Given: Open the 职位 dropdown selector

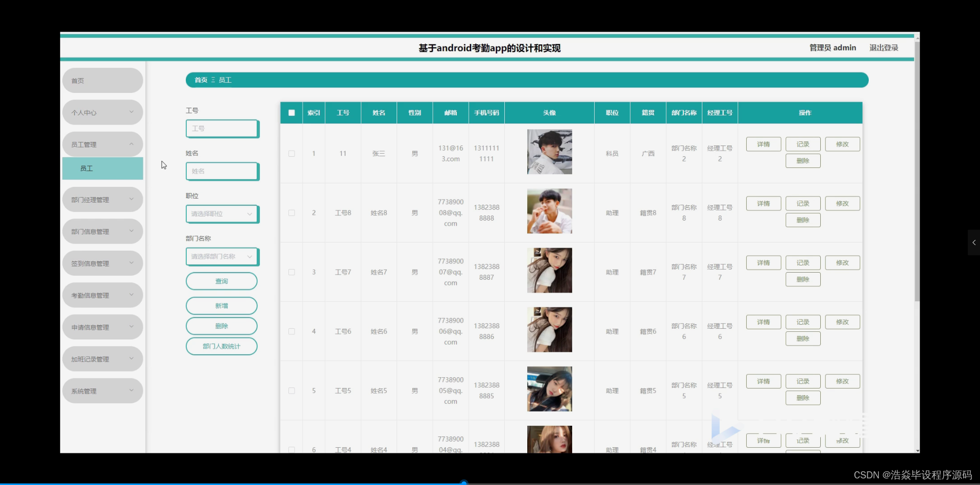Looking at the screenshot, I should 222,214.
